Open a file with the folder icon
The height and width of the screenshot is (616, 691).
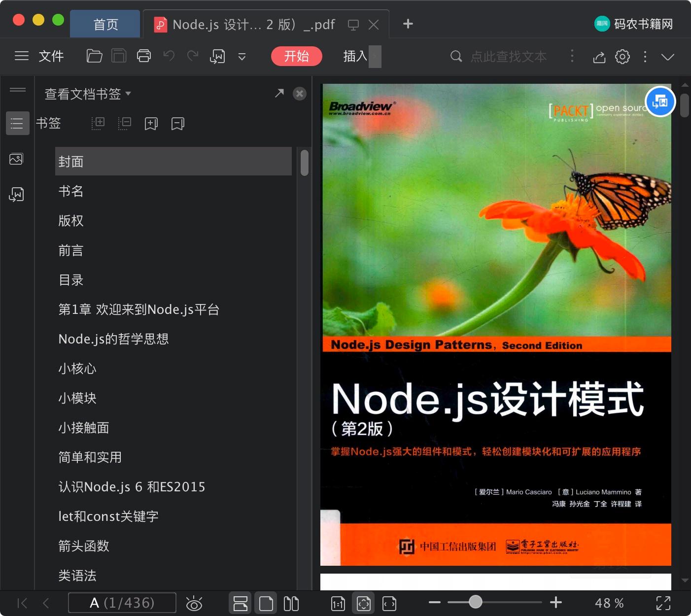point(94,56)
